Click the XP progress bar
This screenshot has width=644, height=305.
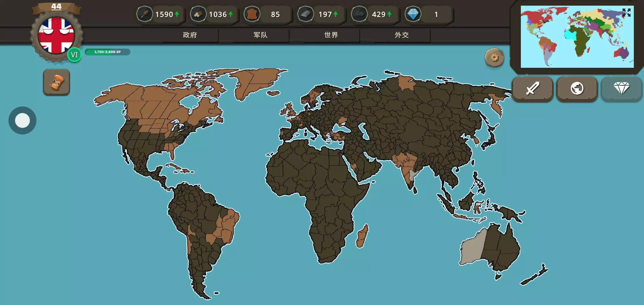(x=107, y=52)
